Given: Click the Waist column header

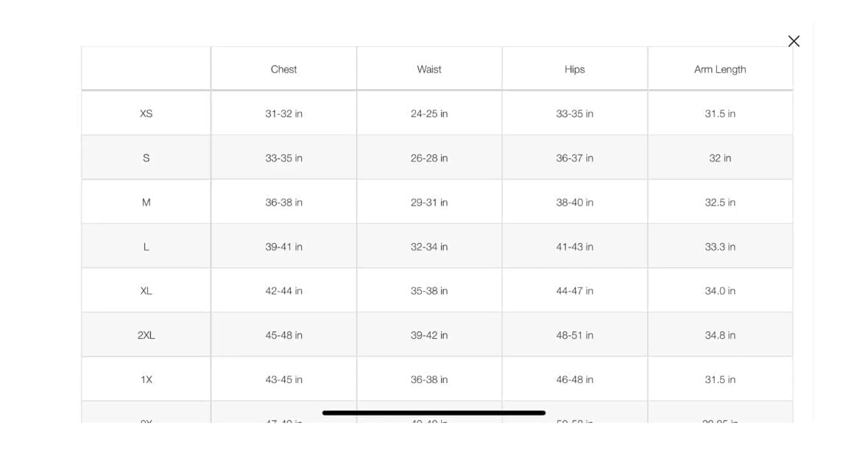Looking at the screenshot, I should pos(429,69).
